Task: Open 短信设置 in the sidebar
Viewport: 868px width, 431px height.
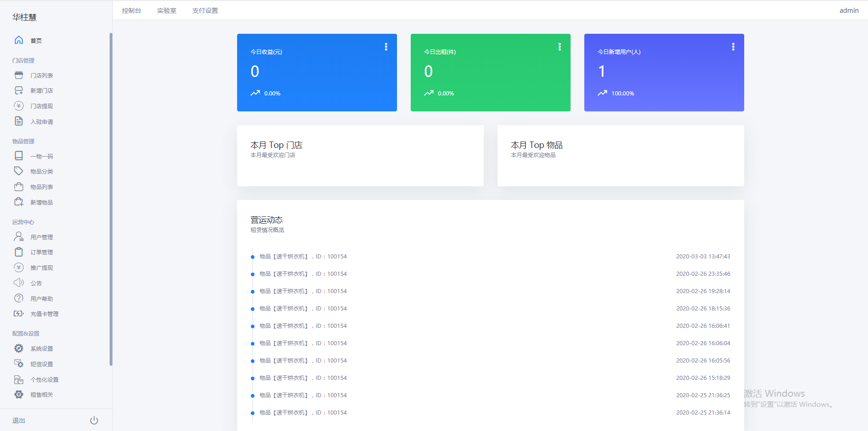Action: point(42,364)
